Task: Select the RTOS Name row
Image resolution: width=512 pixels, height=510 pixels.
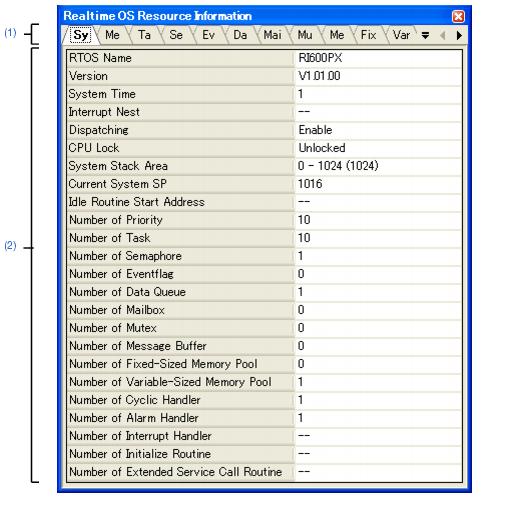Action: pos(264,58)
